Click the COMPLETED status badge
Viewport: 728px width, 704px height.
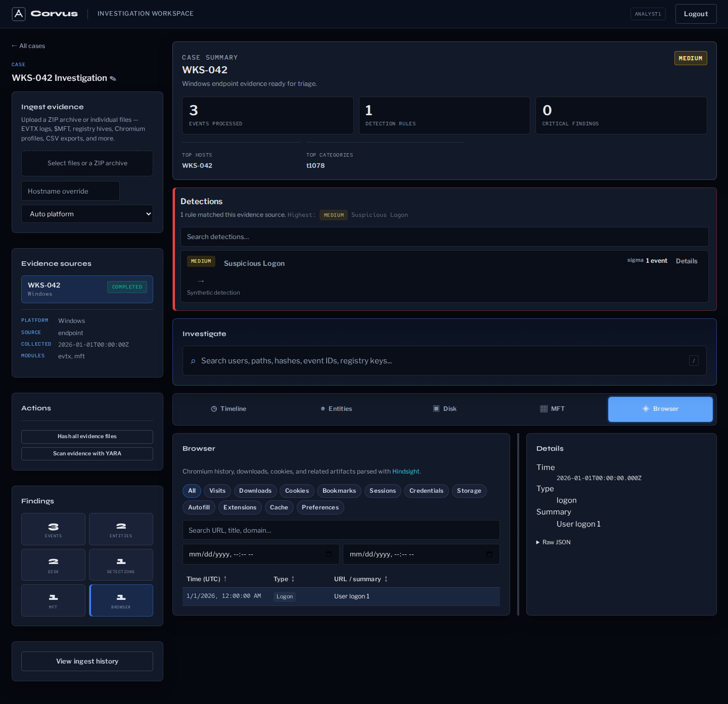tap(127, 287)
